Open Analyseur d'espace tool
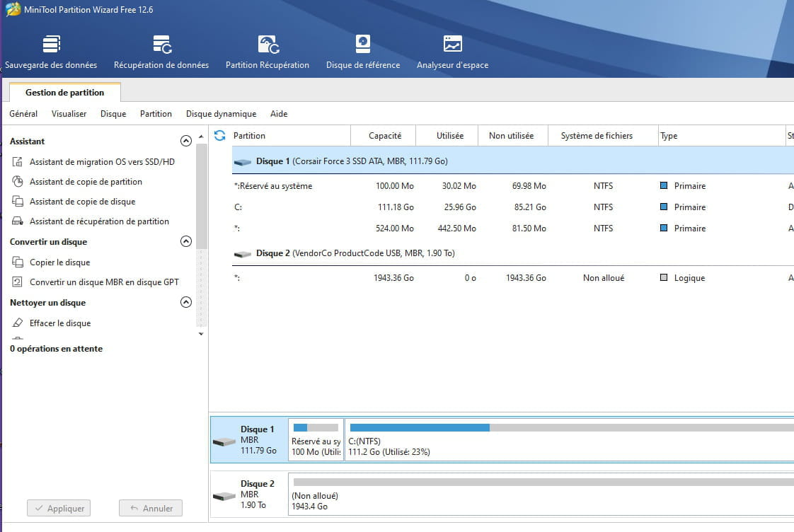This screenshot has height=532, width=794. (452, 52)
